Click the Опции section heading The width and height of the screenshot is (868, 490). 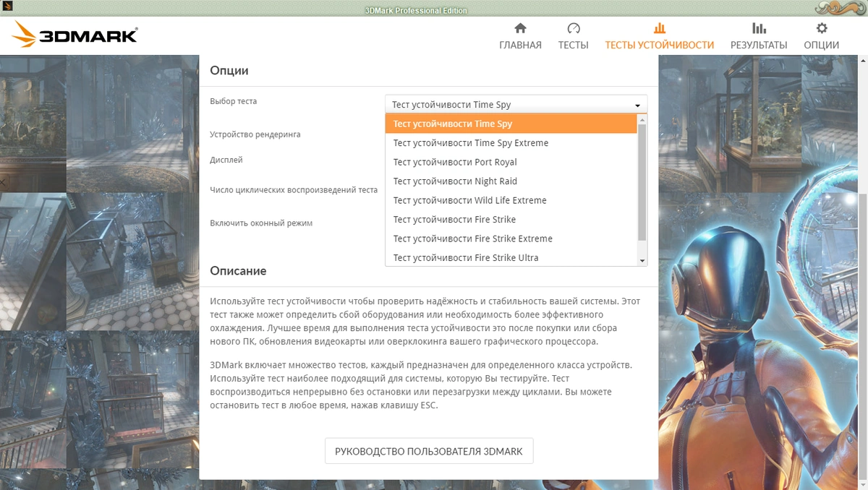tap(229, 71)
